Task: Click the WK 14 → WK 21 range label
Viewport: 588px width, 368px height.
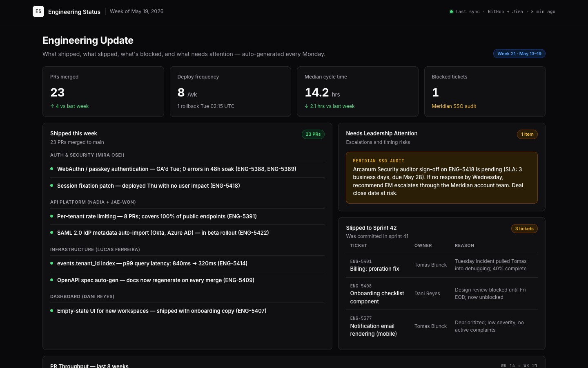Action: (519, 366)
